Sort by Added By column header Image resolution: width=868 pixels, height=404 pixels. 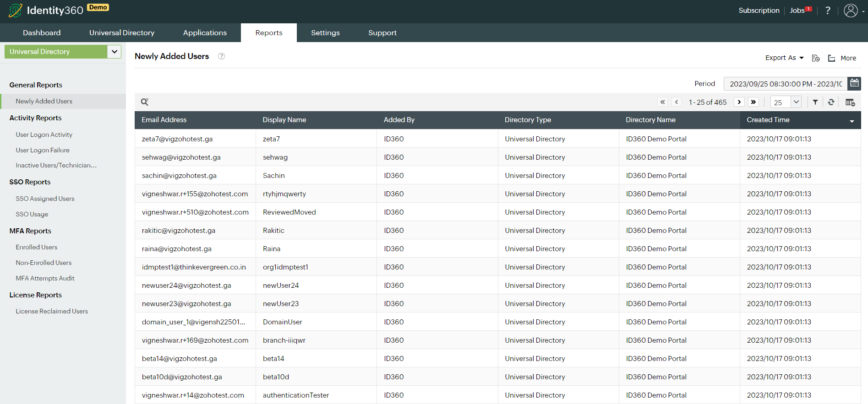399,120
